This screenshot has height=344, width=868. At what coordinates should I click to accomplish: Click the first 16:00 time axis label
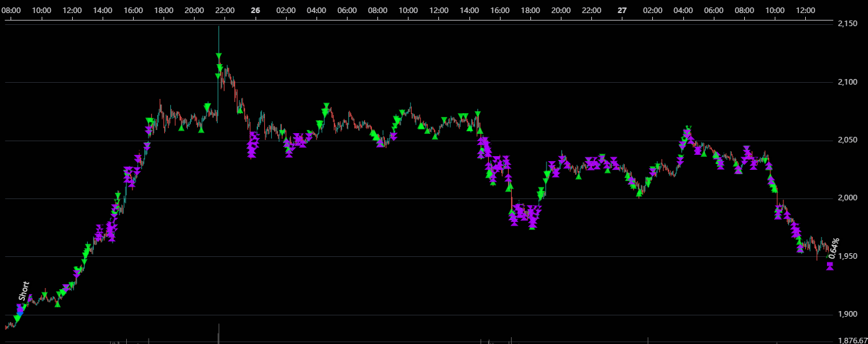pos(133,11)
